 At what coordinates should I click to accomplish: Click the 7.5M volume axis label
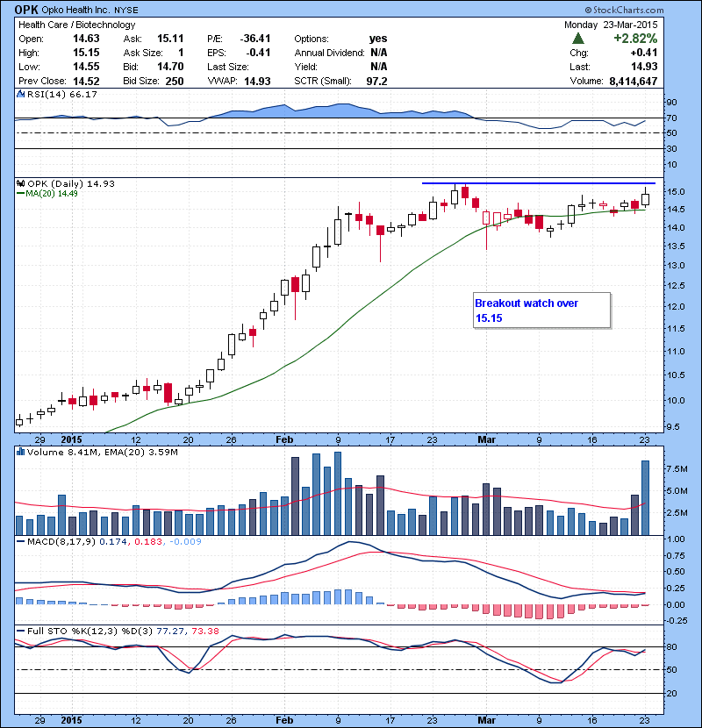pos(677,469)
